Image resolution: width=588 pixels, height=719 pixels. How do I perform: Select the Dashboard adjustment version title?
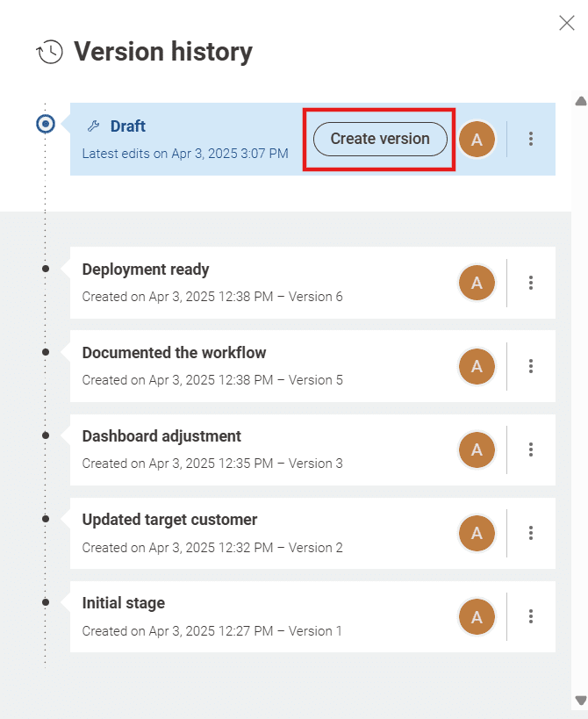[161, 436]
